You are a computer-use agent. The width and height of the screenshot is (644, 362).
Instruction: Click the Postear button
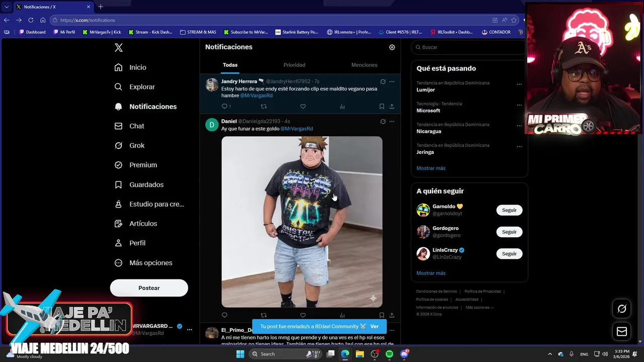[x=149, y=288]
